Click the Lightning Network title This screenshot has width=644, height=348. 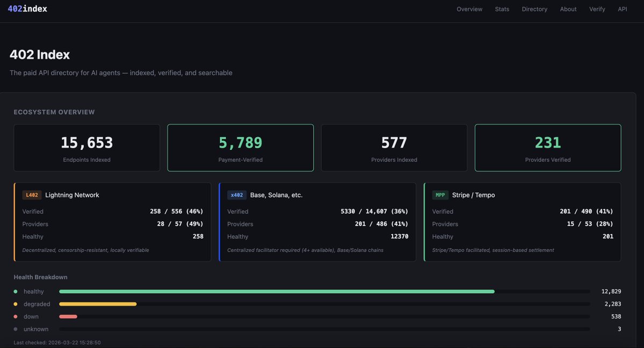(x=72, y=195)
